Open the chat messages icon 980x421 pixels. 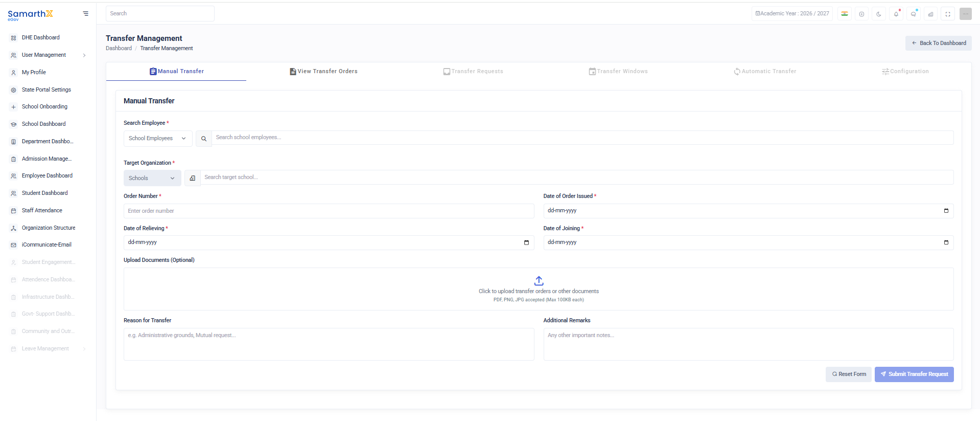click(x=914, y=14)
